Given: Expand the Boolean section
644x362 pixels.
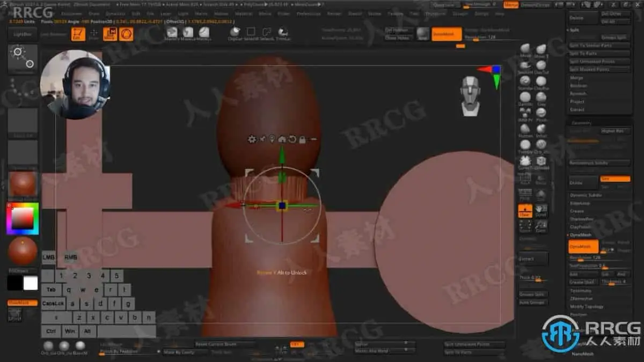Looking at the screenshot, I should tap(578, 86).
